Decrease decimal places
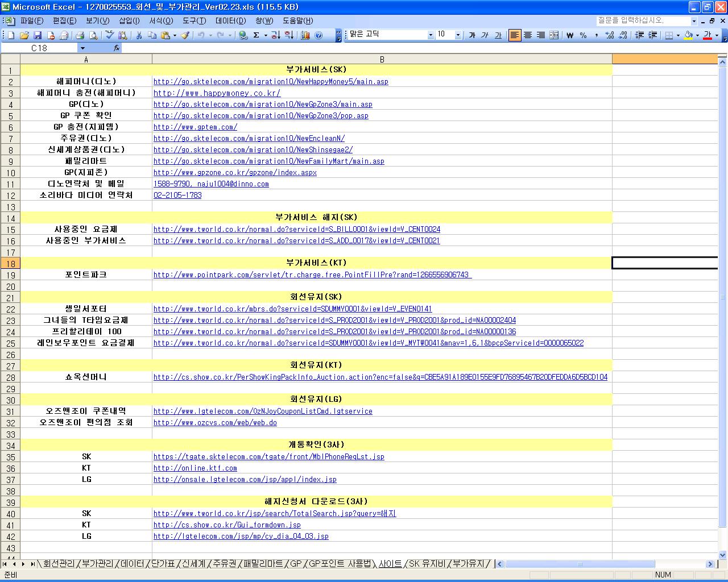The width and height of the screenshot is (728, 582). coord(623,35)
